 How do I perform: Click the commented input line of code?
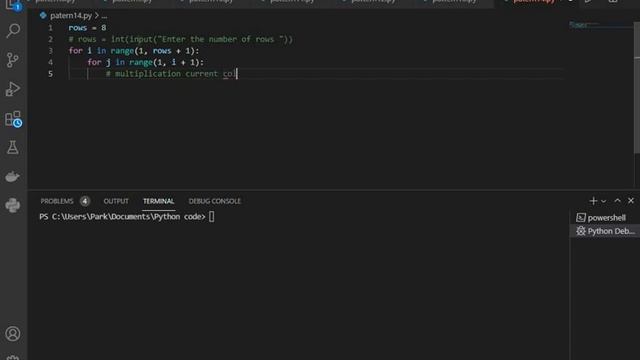coord(180,39)
